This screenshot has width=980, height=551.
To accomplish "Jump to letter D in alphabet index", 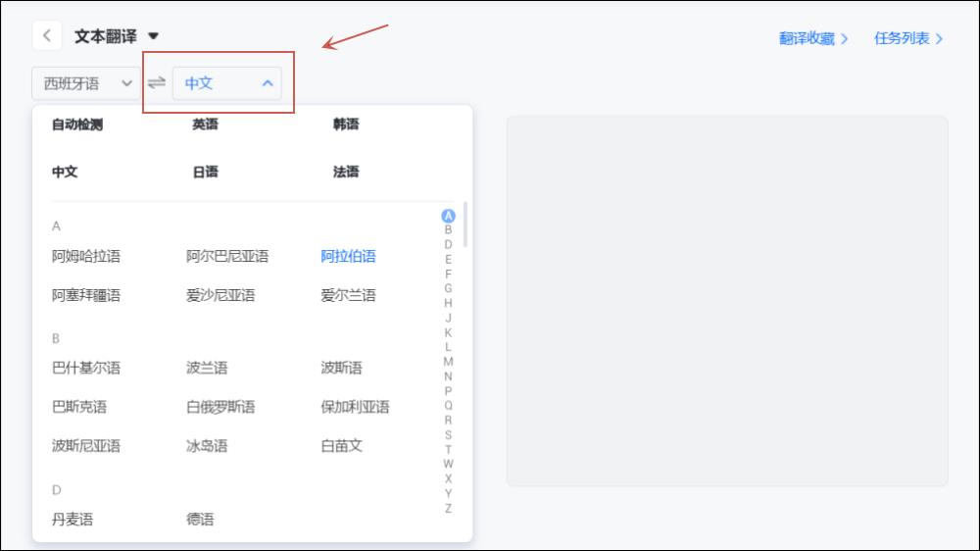I will [x=448, y=244].
